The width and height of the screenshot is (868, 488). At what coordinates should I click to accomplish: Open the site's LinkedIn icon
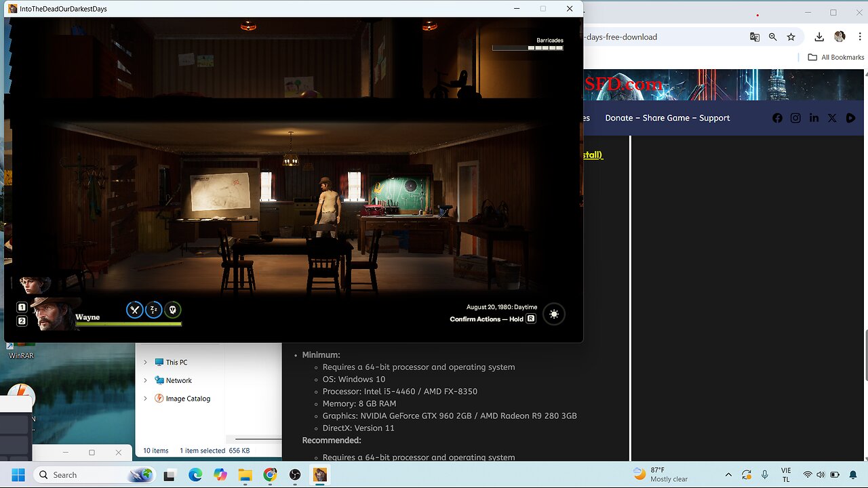[814, 118]
